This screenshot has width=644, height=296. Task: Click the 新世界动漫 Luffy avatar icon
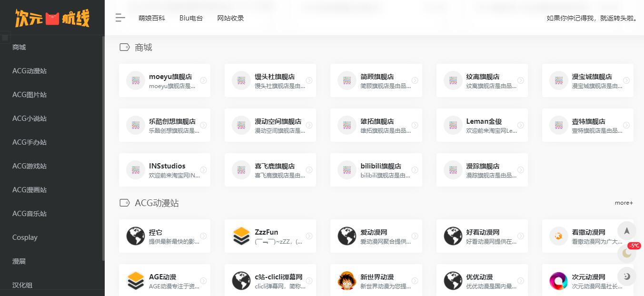click(x=347, y=281)
